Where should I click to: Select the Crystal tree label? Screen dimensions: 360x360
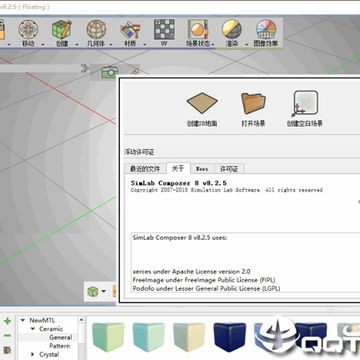coord(49,354)
